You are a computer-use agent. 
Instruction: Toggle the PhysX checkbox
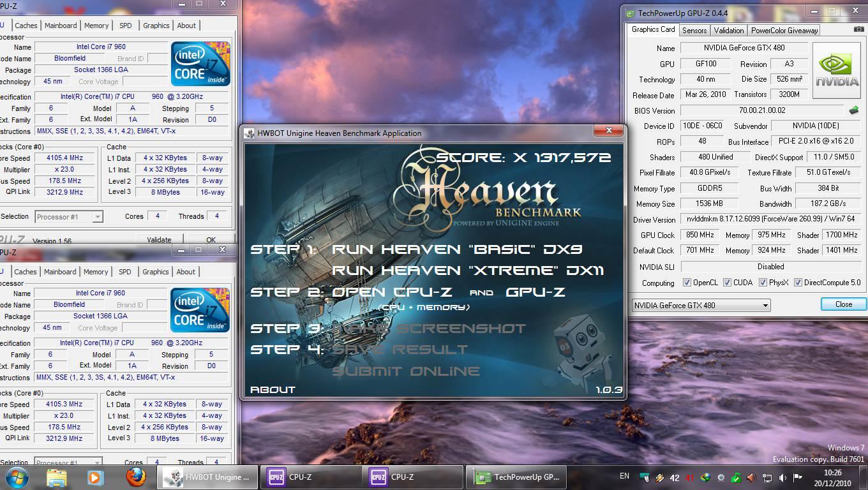click(x=763, y=283)
